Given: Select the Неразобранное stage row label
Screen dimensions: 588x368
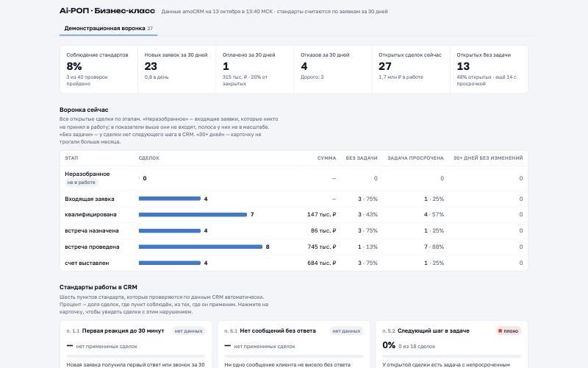Looking at the screenshot, I should click(x=87, y=174).
